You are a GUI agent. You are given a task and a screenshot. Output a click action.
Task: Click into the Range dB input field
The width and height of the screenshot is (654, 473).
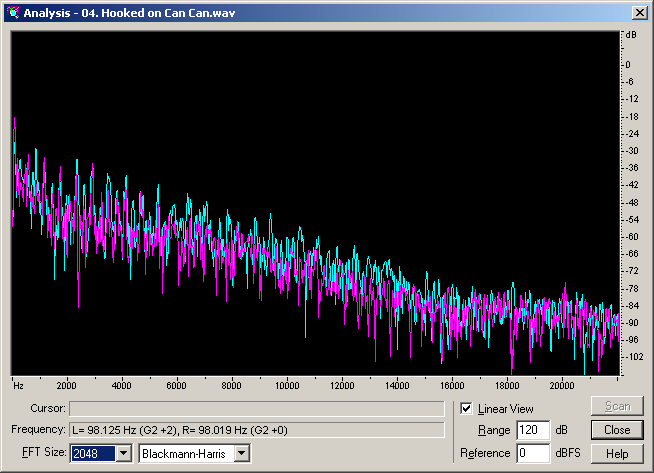[x=531, y=430]
